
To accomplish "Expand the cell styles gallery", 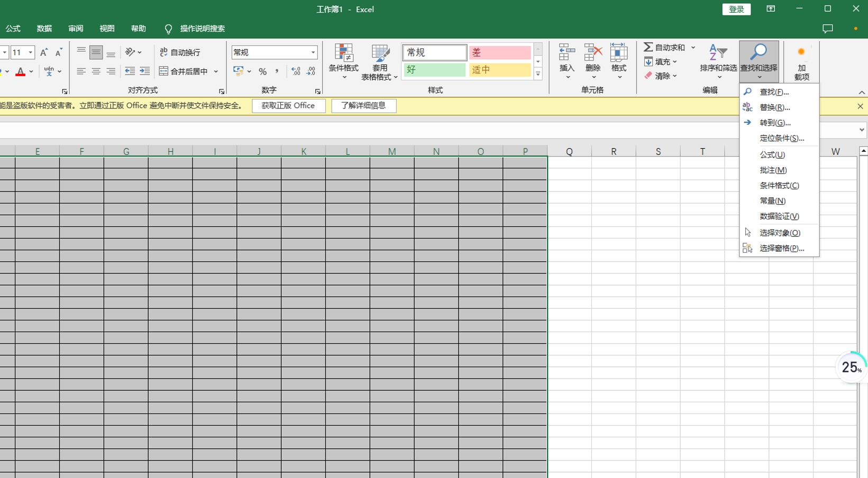I will coord(538,75).
